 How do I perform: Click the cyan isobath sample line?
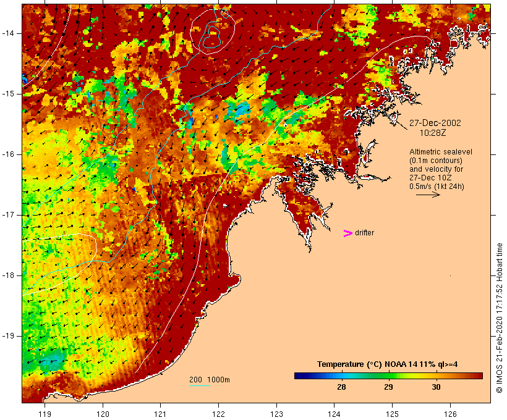tap(200, 385)
